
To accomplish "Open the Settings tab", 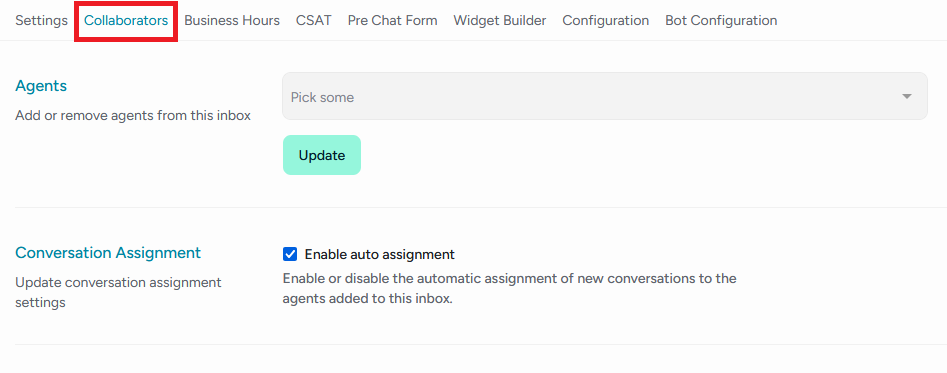I will click(41, 21).
